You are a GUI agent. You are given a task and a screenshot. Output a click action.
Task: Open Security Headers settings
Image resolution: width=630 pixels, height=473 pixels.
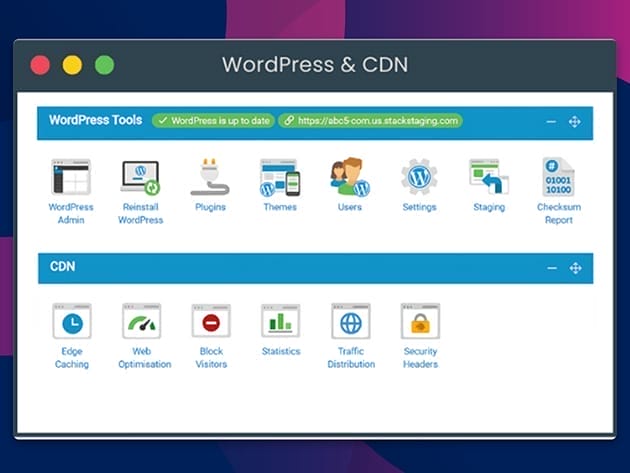[420, 322]
